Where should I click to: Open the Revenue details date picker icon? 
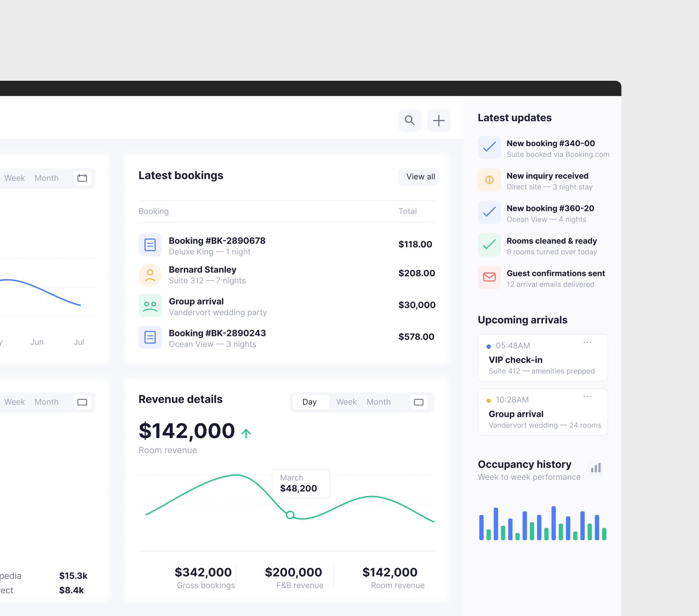pos(419,402)
